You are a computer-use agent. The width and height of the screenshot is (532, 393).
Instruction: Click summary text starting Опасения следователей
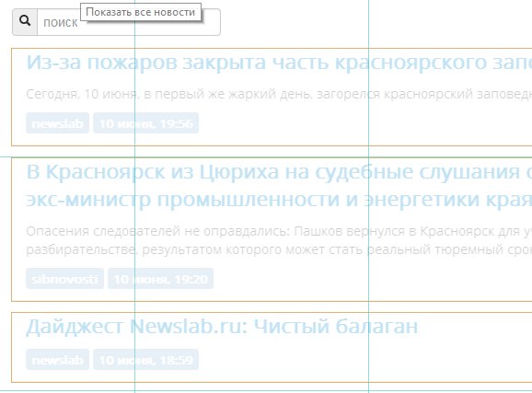(279, 231)
